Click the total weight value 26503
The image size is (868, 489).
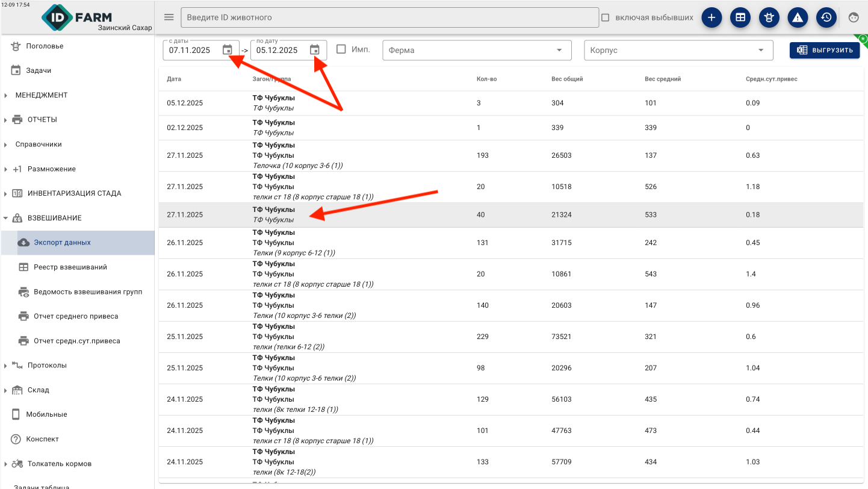tap(562, 155)
